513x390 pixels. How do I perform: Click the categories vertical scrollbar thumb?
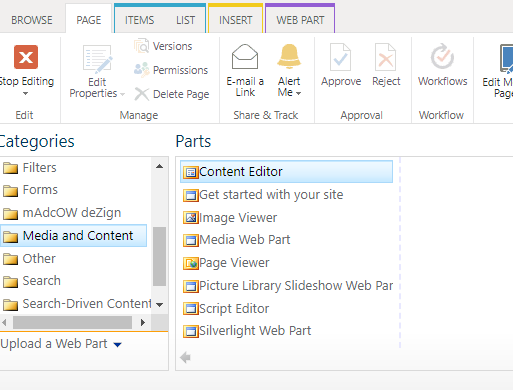coord(159,256)
